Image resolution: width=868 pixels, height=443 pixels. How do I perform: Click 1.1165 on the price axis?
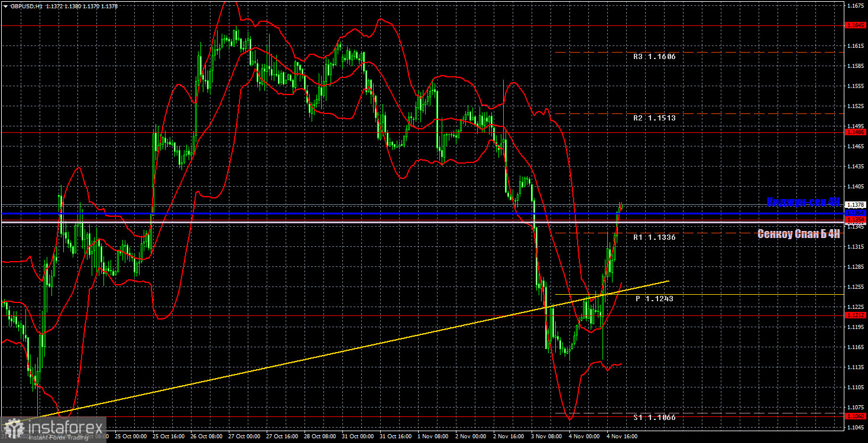tap(856, 347)
